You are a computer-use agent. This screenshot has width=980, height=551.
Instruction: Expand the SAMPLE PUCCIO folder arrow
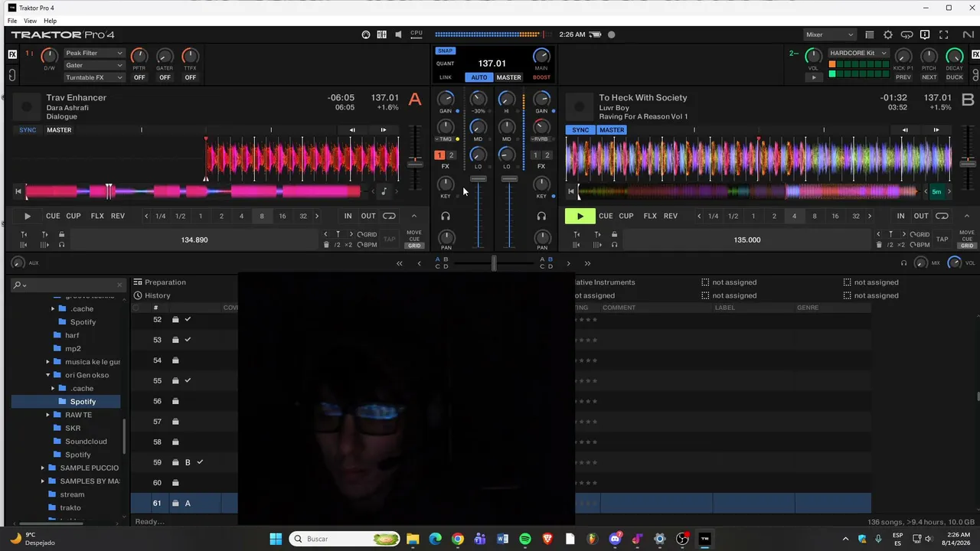42,468
